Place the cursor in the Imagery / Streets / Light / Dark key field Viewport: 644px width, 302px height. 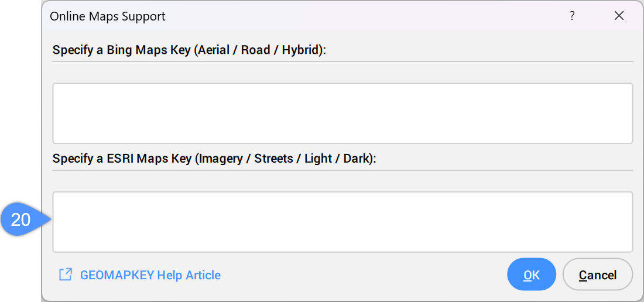coord(342,222)
